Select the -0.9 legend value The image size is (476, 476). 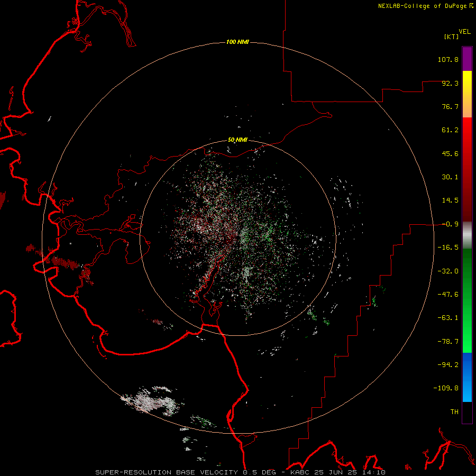coord(450,224)
